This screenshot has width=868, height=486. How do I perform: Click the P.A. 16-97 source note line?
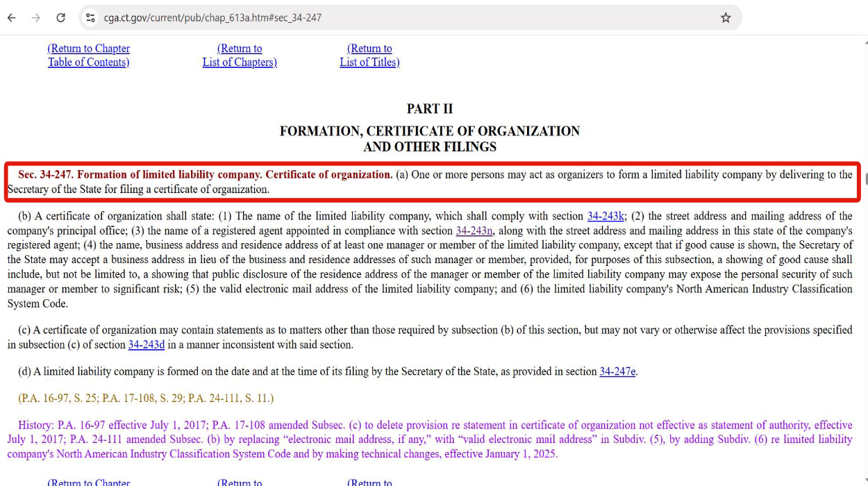pos(146,398)
